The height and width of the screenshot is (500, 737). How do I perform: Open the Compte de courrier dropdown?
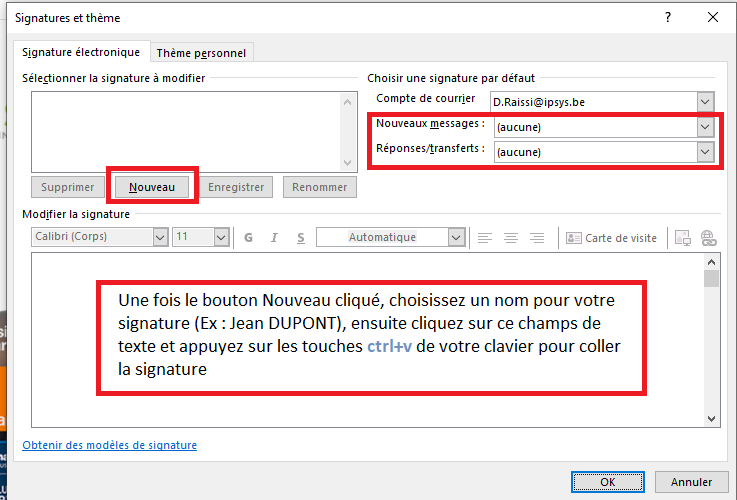pyautogui.click(x=706, y=101)
